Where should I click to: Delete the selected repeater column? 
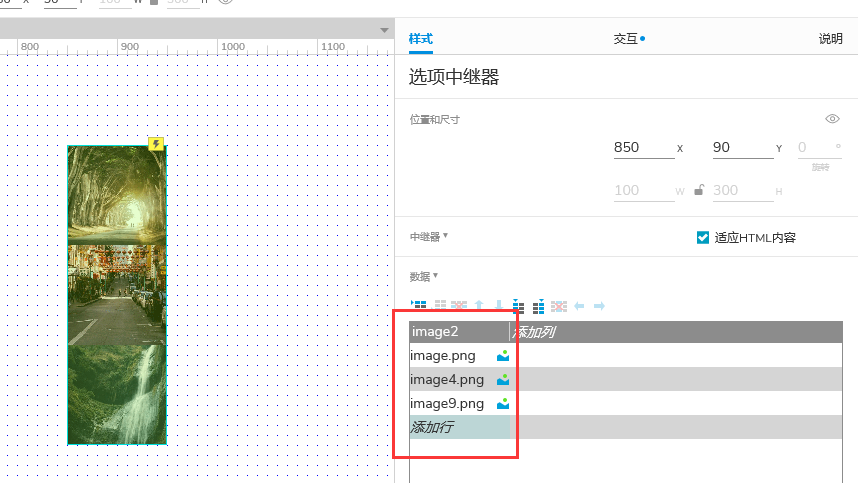click(559, 306)
